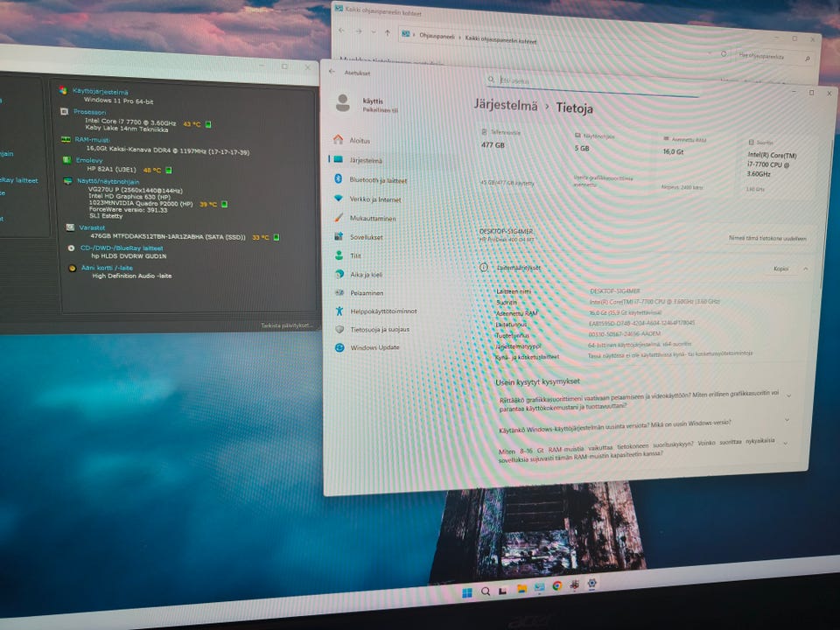Viewport: 840px width, 630px height.
Task: Click Tarkista päivitykset link in Speccy
Action: (285, 325)
